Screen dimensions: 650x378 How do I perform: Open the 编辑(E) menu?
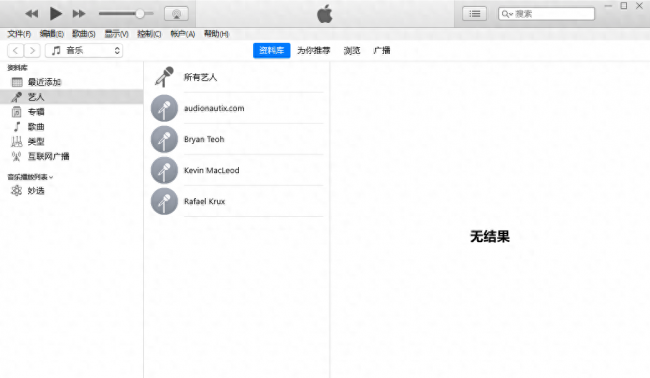point(52,34)
